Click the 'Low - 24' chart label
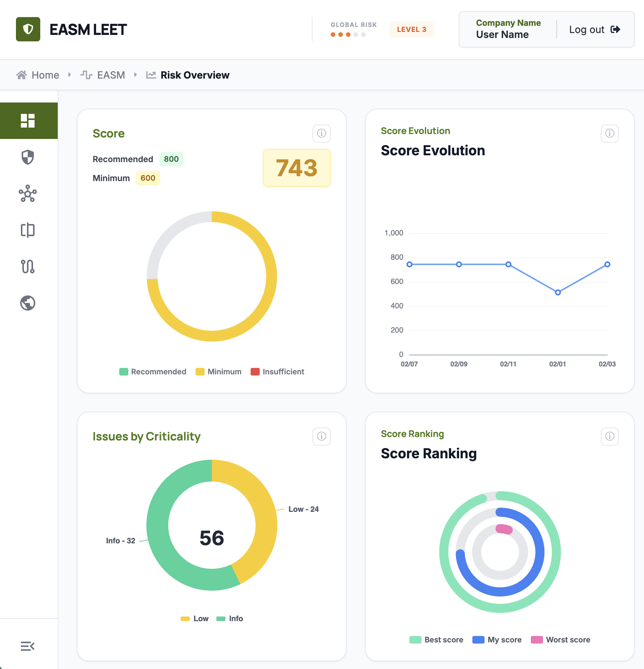 (303, 509)
